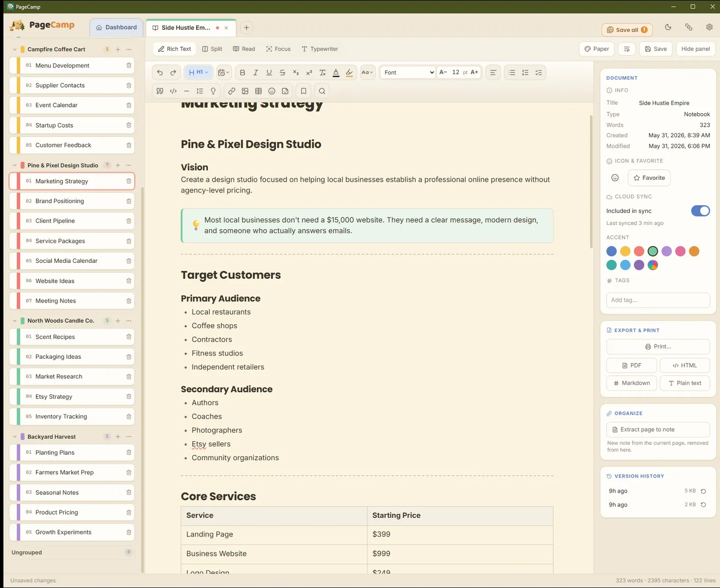Insert a horizontal divider line
720x588 pixels.
pos(187,91)
